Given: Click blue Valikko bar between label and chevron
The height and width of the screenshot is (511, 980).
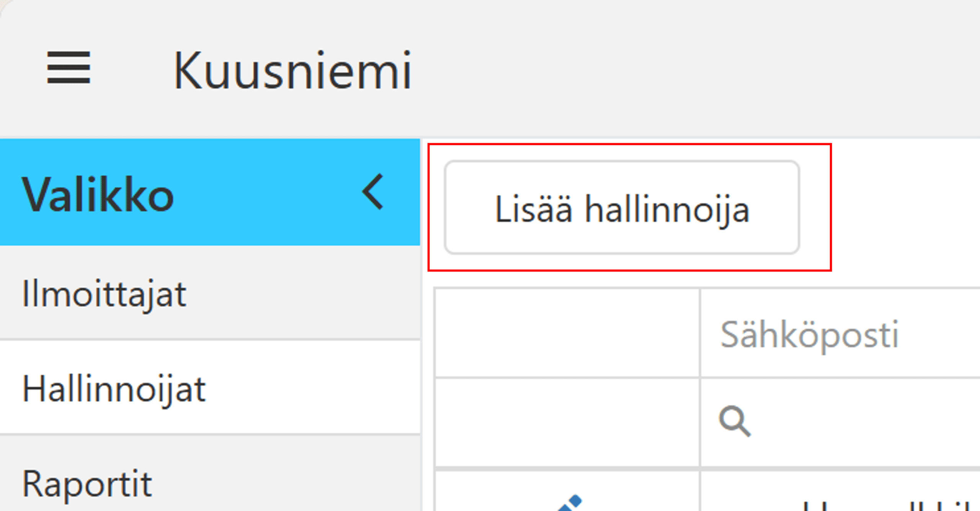Looking at the screenshot, I should (268, 192).
